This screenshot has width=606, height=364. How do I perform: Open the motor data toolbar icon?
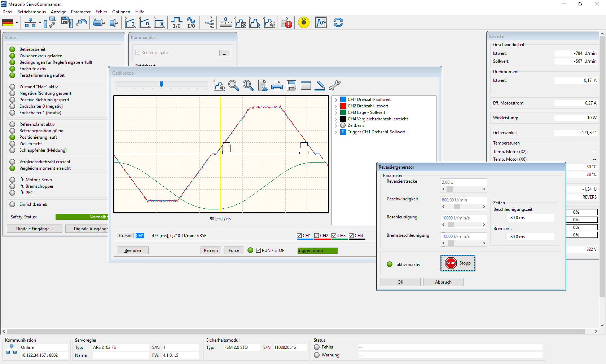[98, 23]
